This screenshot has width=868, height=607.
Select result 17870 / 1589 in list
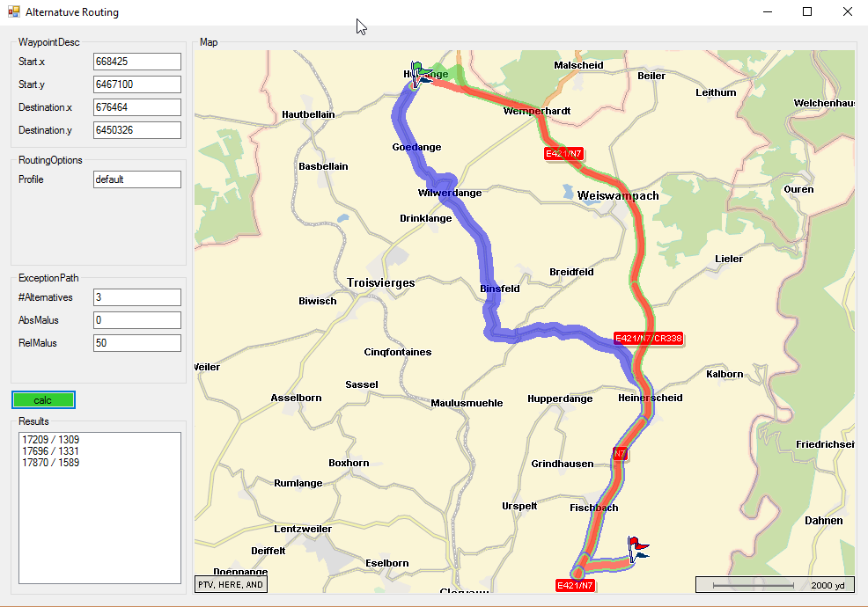coord(51,463)
